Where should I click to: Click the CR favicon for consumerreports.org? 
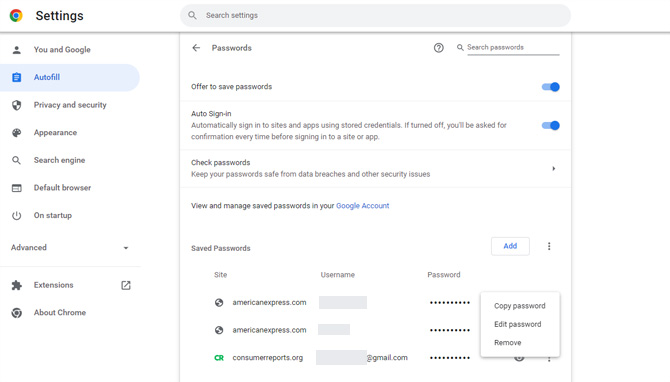pyautogui.click(x=219, y=358)
